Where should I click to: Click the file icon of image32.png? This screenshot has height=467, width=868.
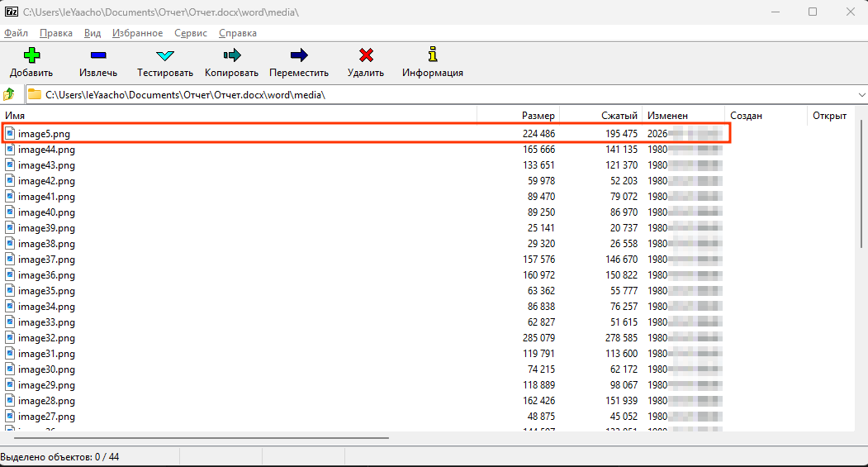[10, 337]
